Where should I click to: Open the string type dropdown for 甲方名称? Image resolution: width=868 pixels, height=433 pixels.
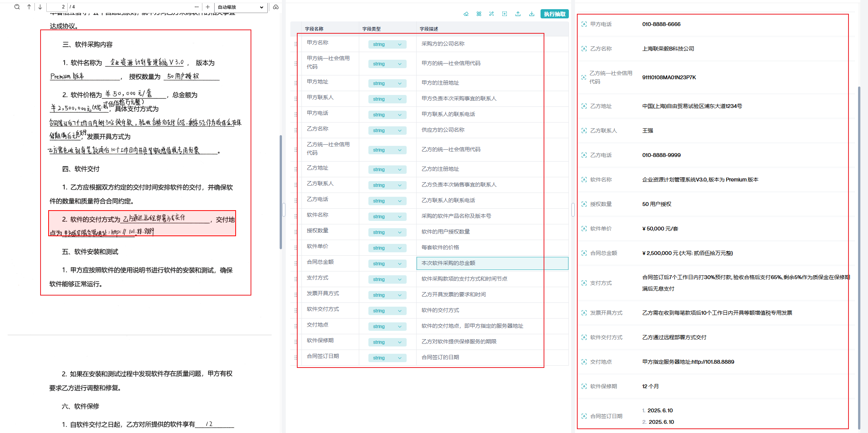(387, 44)
